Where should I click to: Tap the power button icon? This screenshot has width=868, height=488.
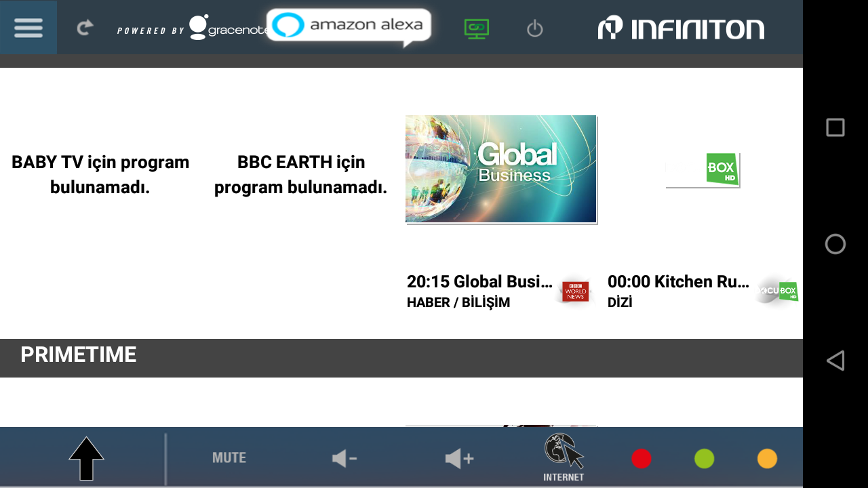coord(535,28)
